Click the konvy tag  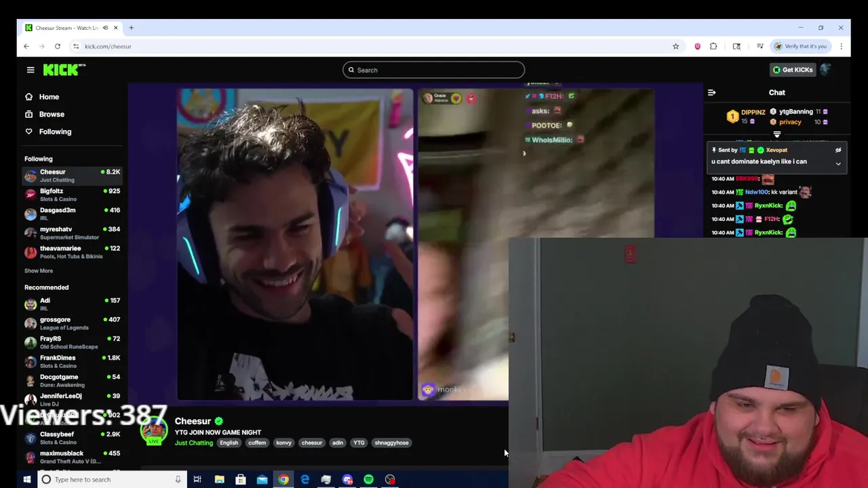[x=283, y=443]
